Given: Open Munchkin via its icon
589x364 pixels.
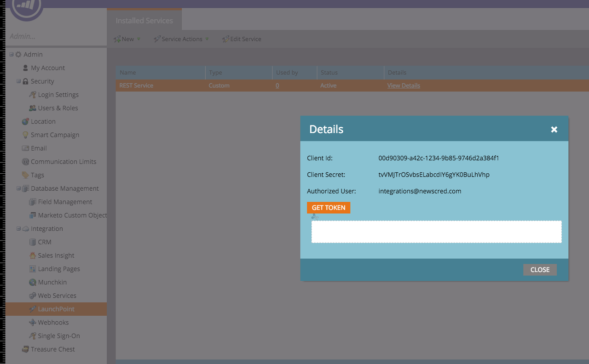Looking at the screenshot, I should (32, 282).
